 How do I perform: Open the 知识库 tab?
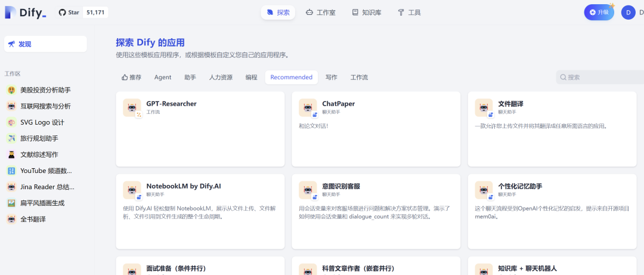pyautogui.click(x=366, y=13)
